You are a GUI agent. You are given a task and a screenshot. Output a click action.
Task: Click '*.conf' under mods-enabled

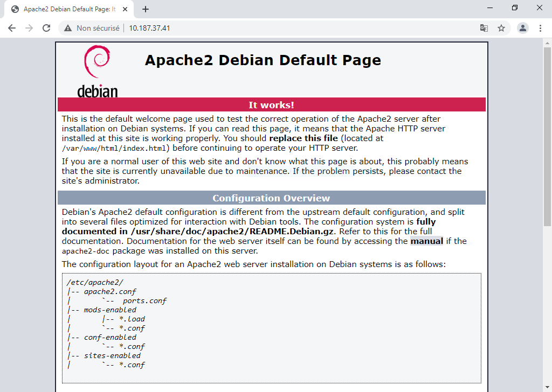point(132,328)
